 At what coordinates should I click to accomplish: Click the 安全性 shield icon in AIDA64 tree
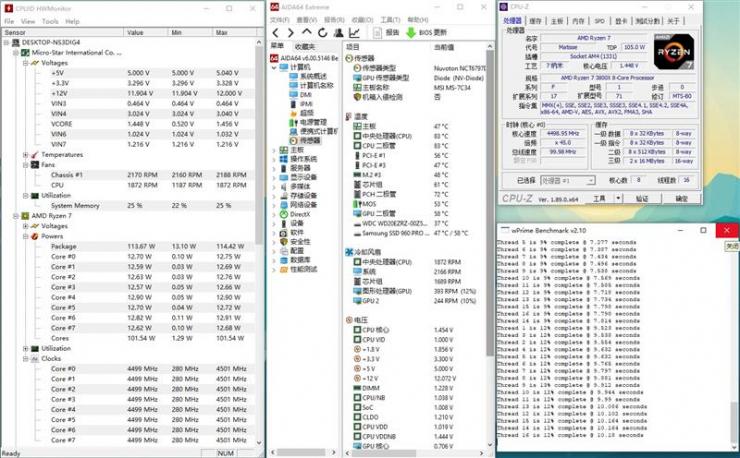click(284, 242)
